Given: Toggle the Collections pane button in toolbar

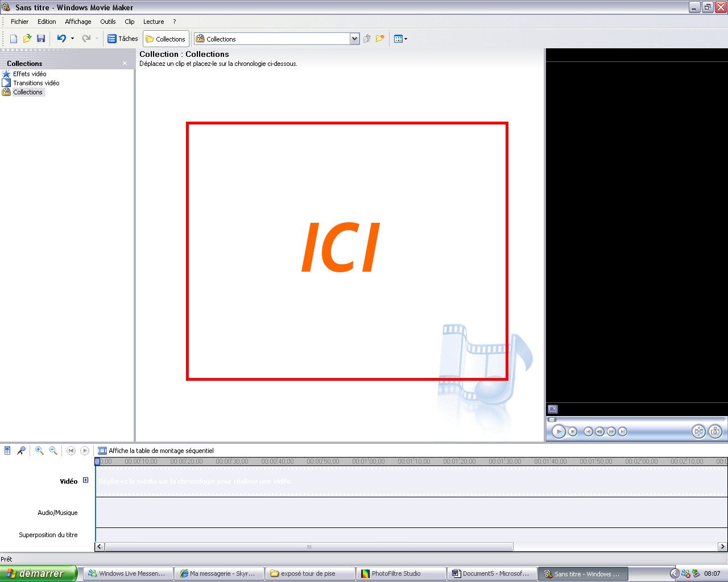Looking at the screenshot, I should pos(166,39).
